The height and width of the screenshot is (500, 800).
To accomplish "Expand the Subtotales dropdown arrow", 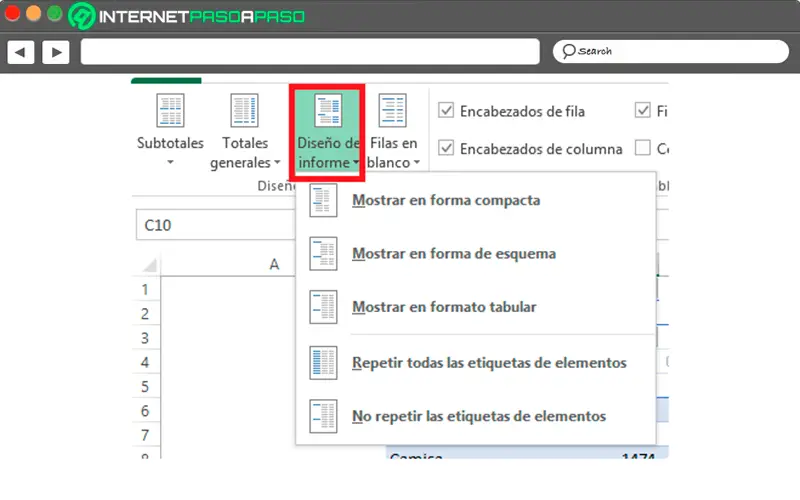I will pos(170,162).
